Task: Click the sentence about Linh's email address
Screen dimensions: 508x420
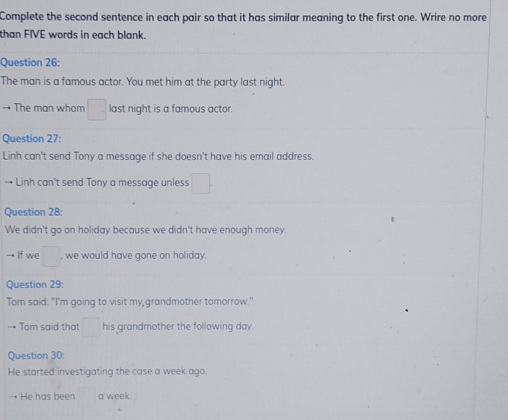Action: coord(158,157)
